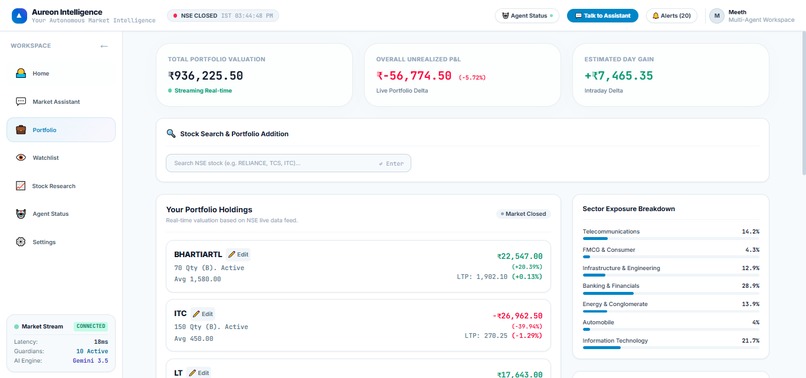Click ITC loss -₹26,962.50
This screenshot has width=806, height=378.
(517, 316)
